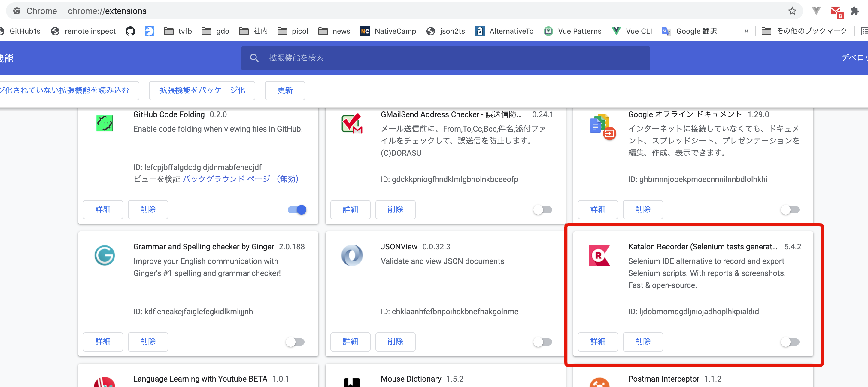Open the Google 翻訳 bookmark
The image size is (868, 387).
tap(689, 31)
